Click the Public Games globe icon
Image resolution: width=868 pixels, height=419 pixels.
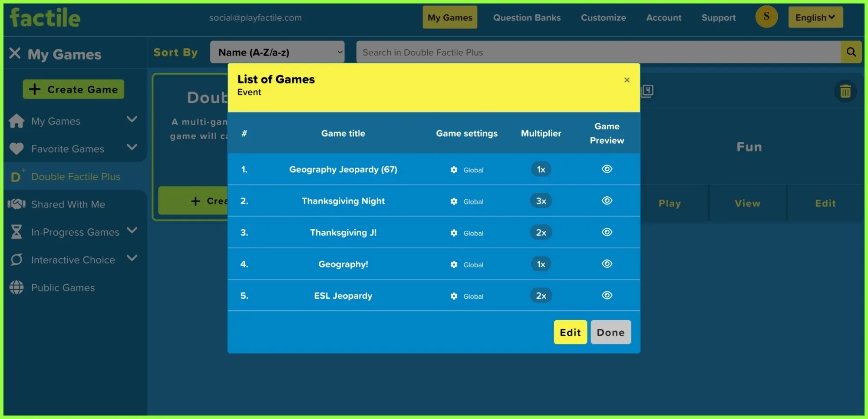pyautogui.click(x=17, y=287)
